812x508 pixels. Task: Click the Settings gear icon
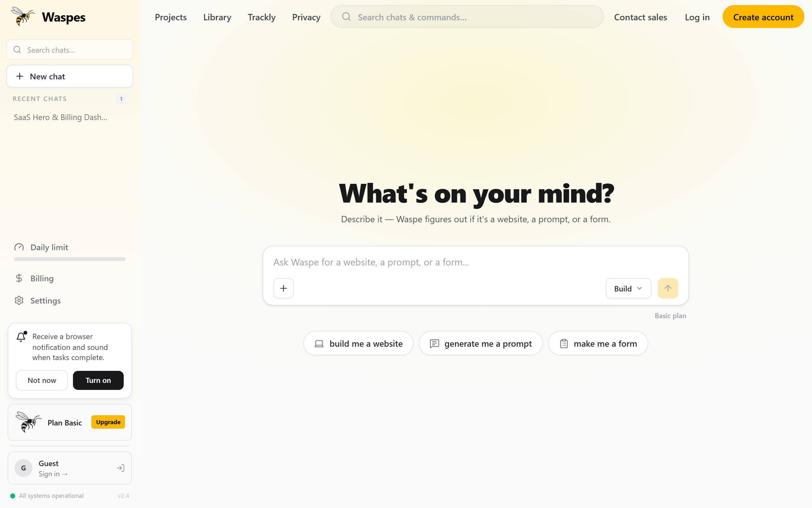point(19,300)
